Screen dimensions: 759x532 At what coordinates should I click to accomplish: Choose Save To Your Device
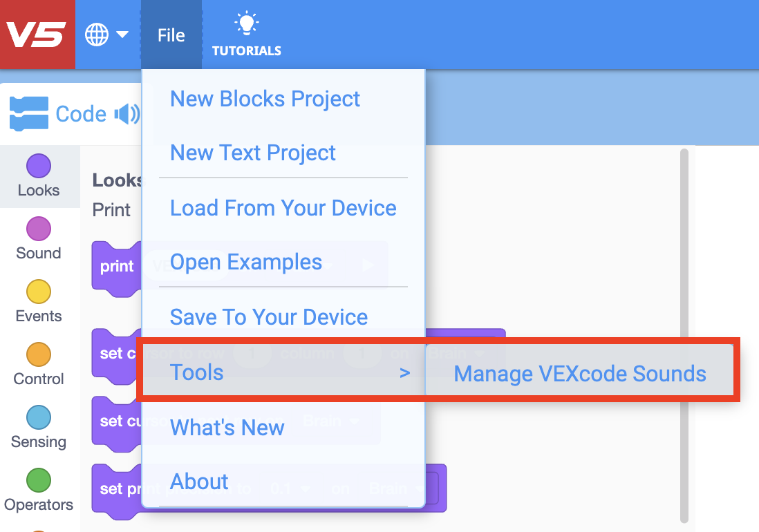click(x=268, y=316)
